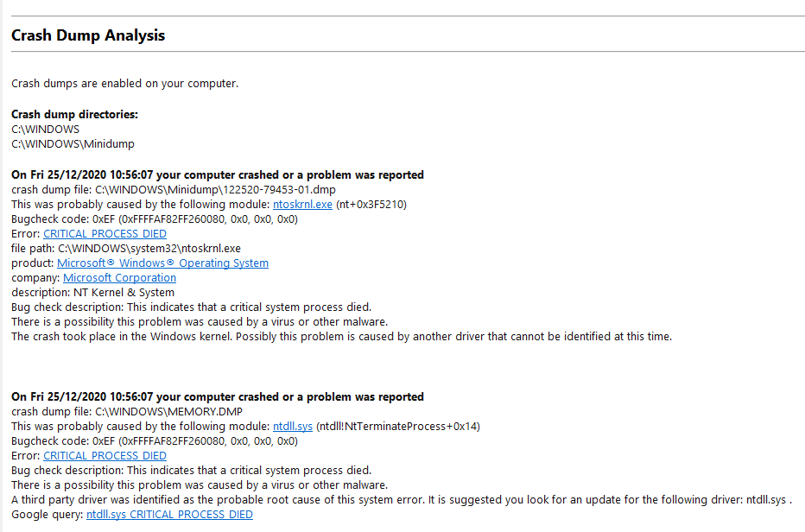This screenshot has width=805, height=532.
Task: Click the sentence about the Windows kernel crash
Action: (x=341, y=337)
